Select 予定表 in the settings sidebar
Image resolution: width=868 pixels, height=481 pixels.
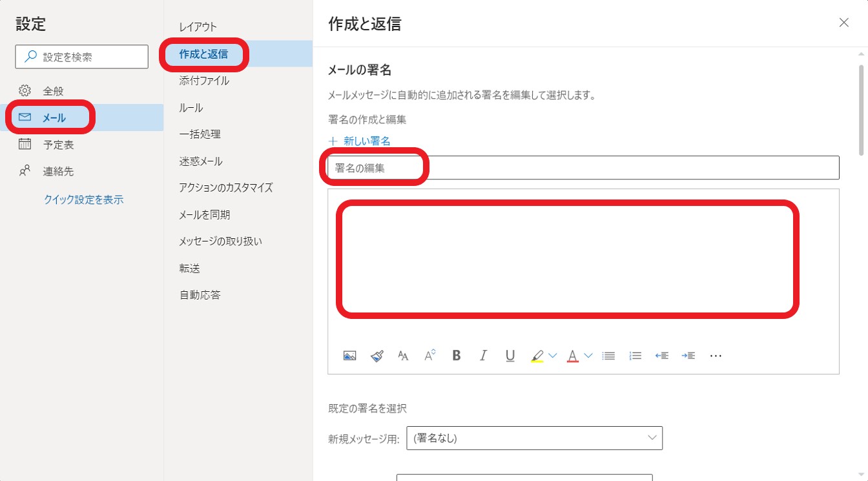pyautogui.click(x=58, y=145)
